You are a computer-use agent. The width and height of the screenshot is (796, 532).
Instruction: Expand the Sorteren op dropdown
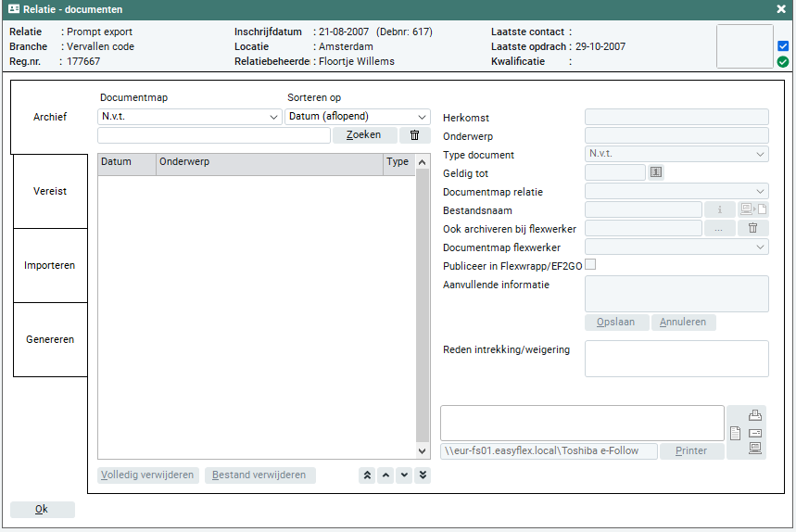pyautogui.click(x=357, y=117)
